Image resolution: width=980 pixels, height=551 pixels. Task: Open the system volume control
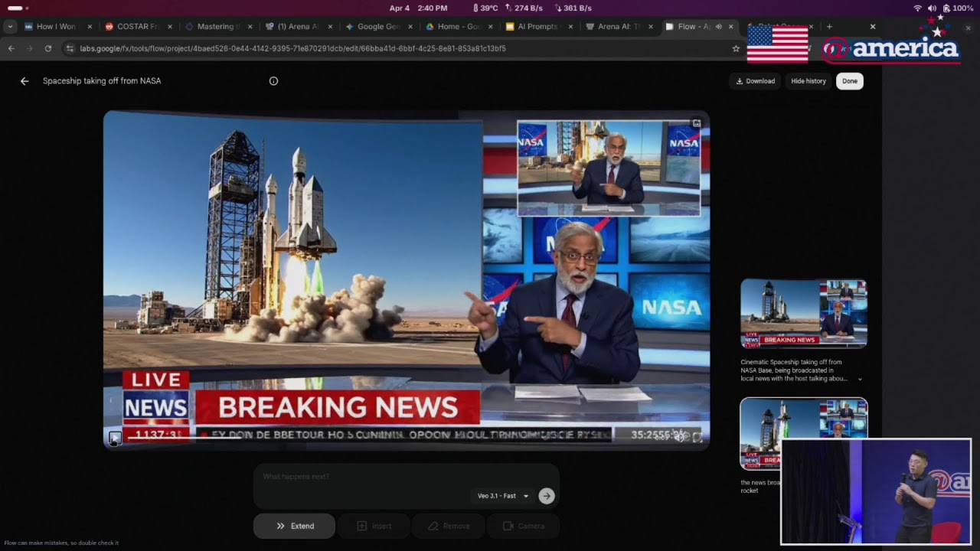click(x=932, y=8)
